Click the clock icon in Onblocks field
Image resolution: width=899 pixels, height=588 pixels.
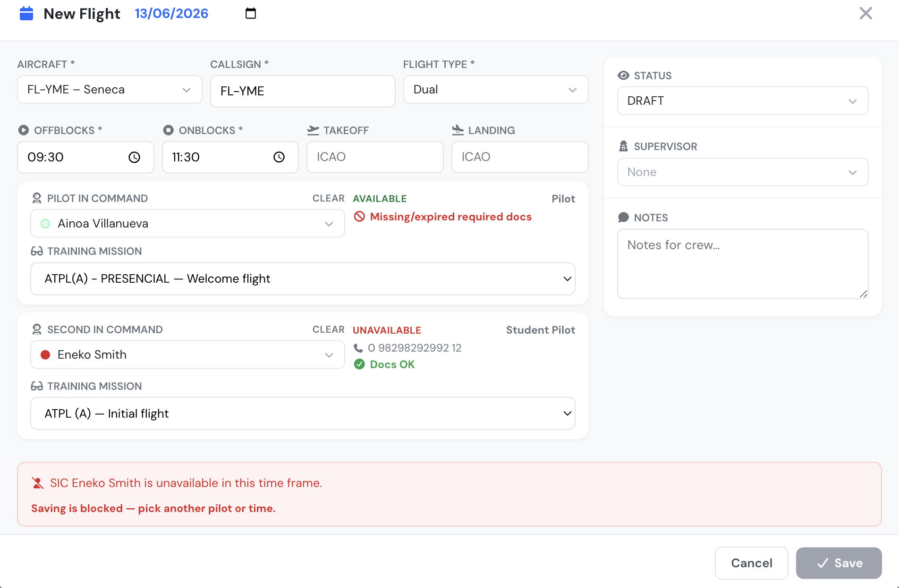pos(279,157)
